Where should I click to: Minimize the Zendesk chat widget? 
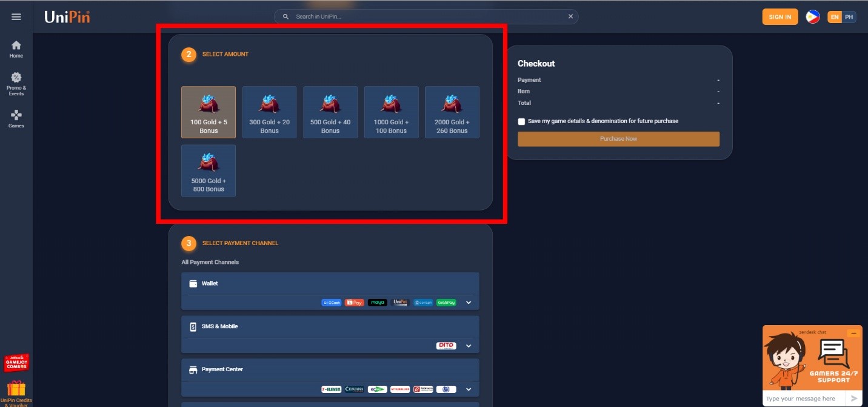click(x=853, y=333)
